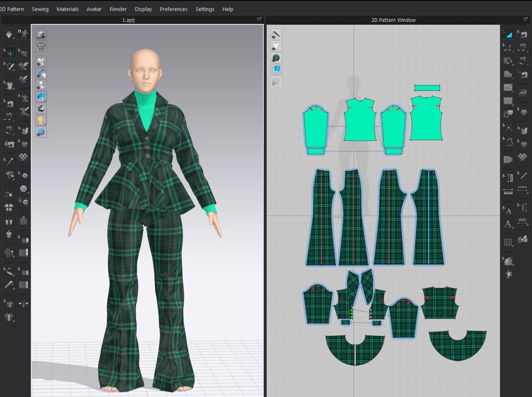The height and width of the screenshot is (397, 532).
Task: Pop out the 1.zprj viewport window
Action: [259, 19]
